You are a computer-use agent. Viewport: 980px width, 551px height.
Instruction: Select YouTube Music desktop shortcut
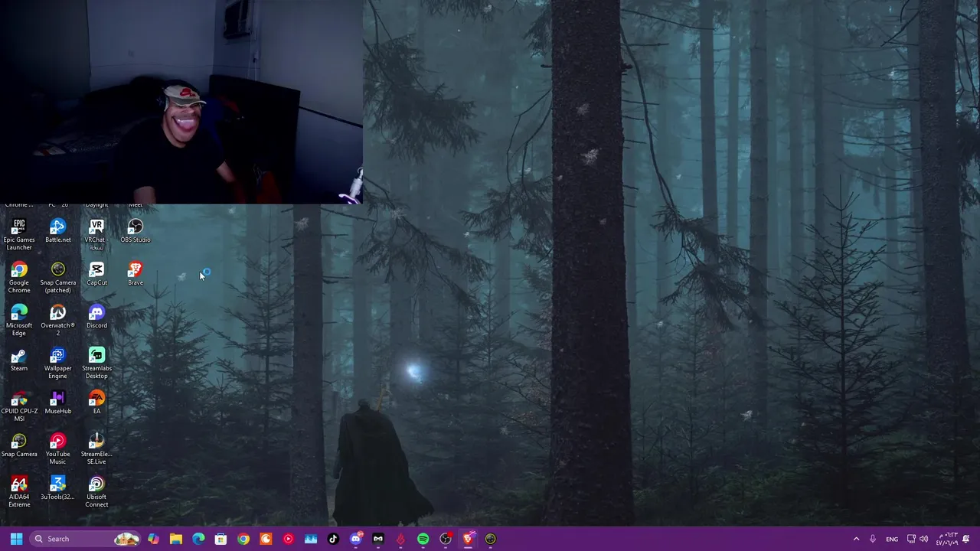click(57, 448)
